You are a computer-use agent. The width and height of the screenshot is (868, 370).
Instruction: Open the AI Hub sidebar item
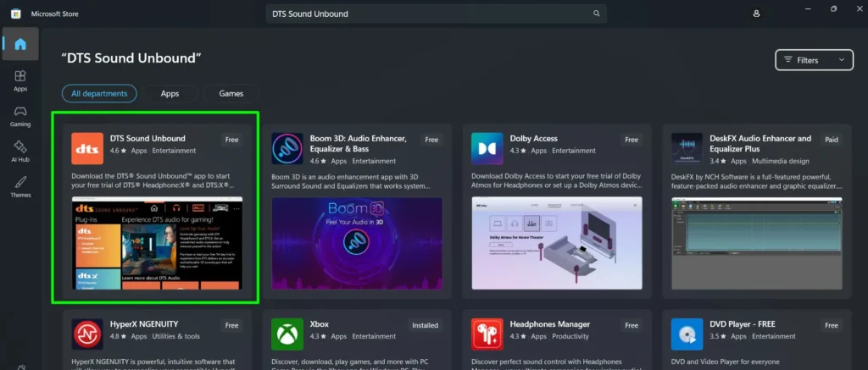(20, 151)
